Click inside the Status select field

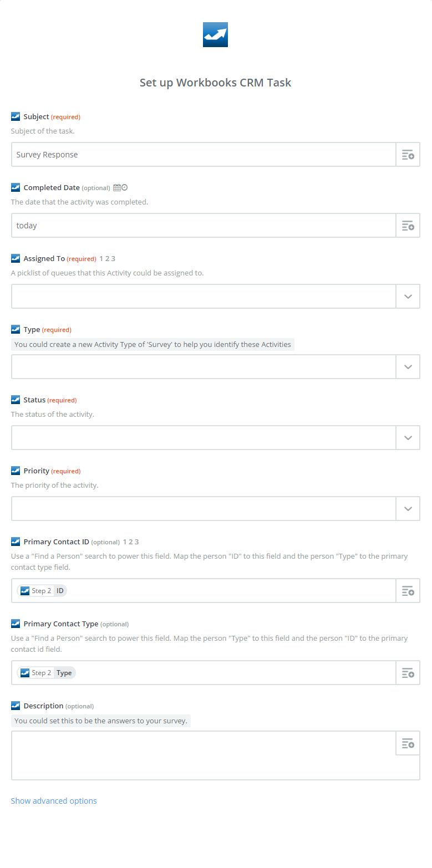(x=204, y=438)
